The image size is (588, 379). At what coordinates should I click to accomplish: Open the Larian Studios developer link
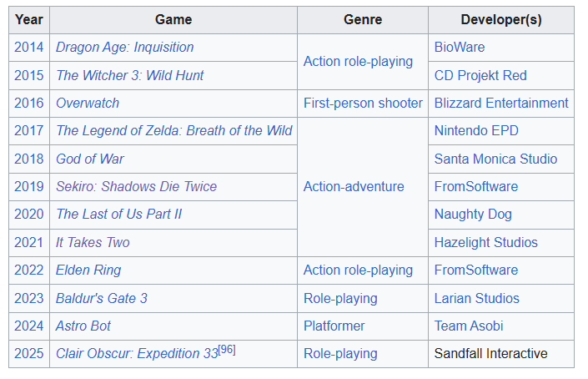[476, 299]
